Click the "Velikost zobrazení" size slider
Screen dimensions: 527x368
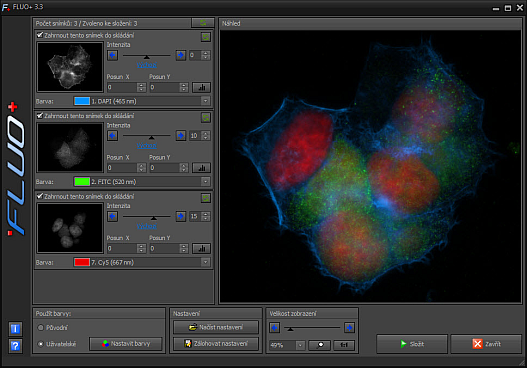pyautogui.click(x=312, y=328)
